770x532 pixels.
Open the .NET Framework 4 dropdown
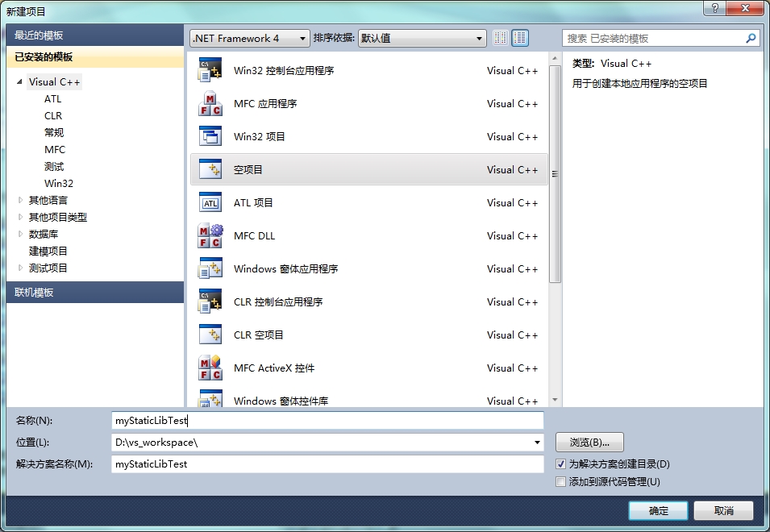pyautogui.click(x=250, y=38)
